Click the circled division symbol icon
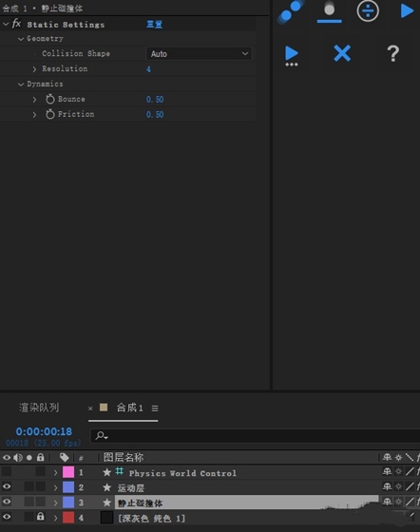 [x=368, y=10]
